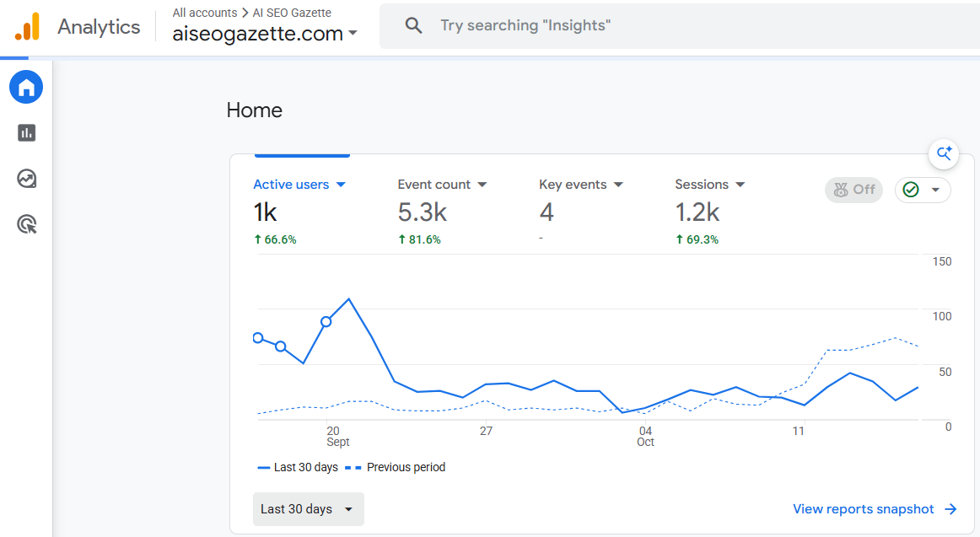Toggle the anomaly Off pill button

(853, 190)
